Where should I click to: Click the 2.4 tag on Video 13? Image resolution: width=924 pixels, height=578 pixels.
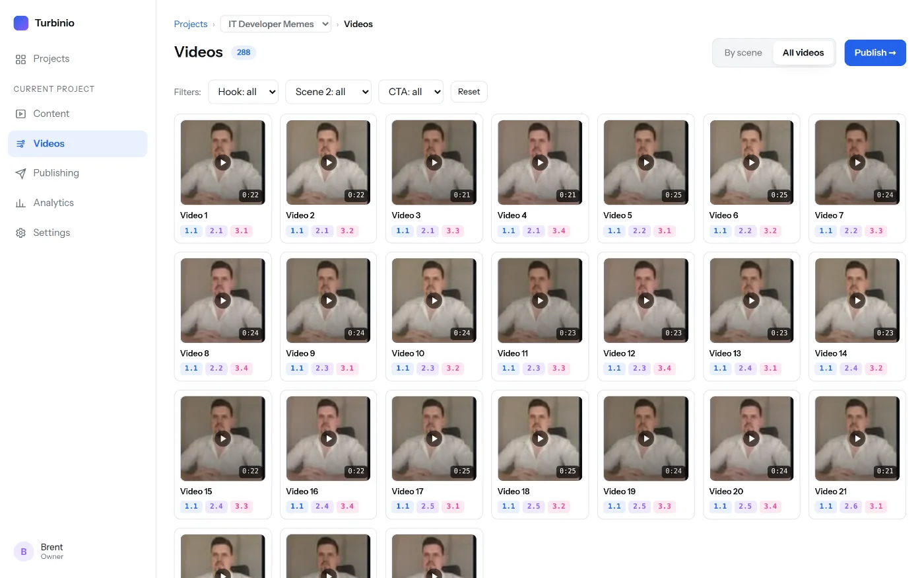pyautogui.click(x=745, y=369)
